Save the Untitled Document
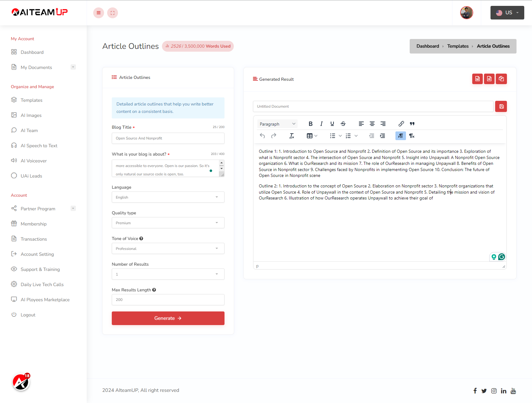Image resolution: width=532 pixels, height=403 pixels. click(x=501, y=106)
